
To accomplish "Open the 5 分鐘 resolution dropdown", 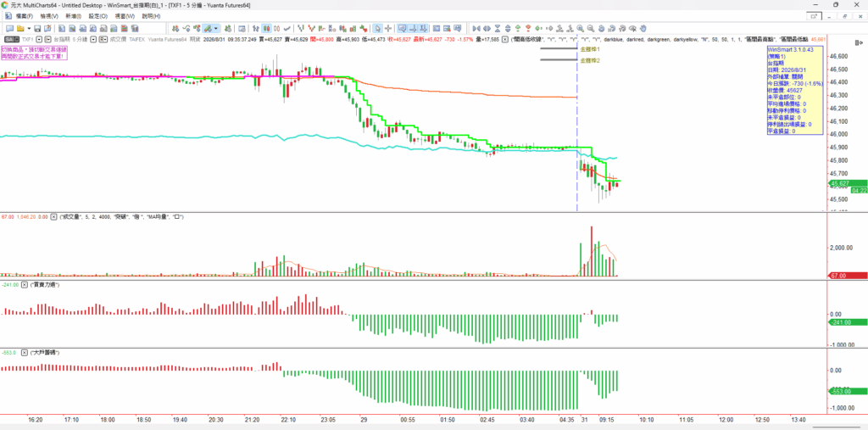I will [x=93, y=39].
